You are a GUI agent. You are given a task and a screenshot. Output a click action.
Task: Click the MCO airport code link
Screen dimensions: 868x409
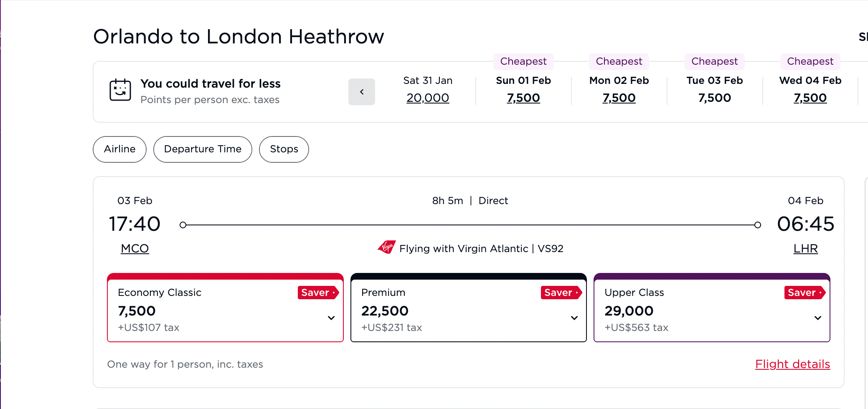(x=135, y=248)
